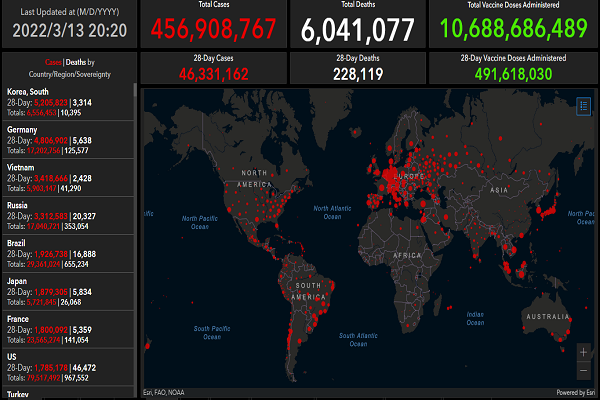Select Russia in country list

[68, 216]
